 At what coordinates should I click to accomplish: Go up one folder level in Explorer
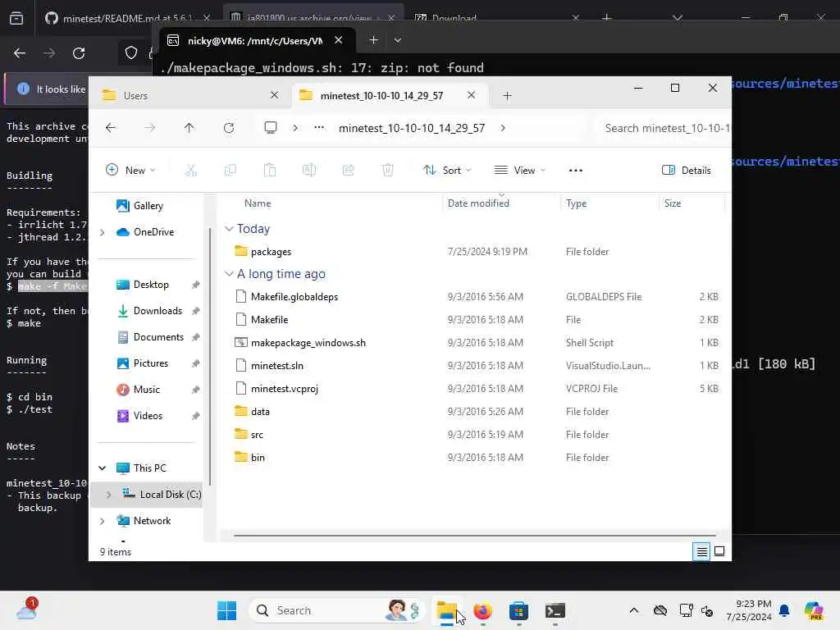[189, 128]
